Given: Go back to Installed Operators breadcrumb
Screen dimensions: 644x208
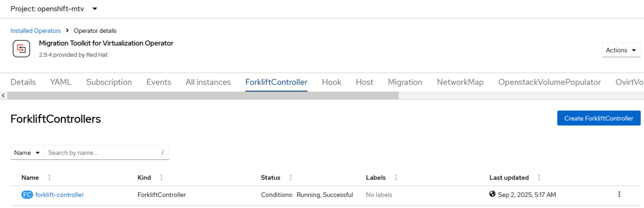Looking at the screenshot, I should 36,31.
